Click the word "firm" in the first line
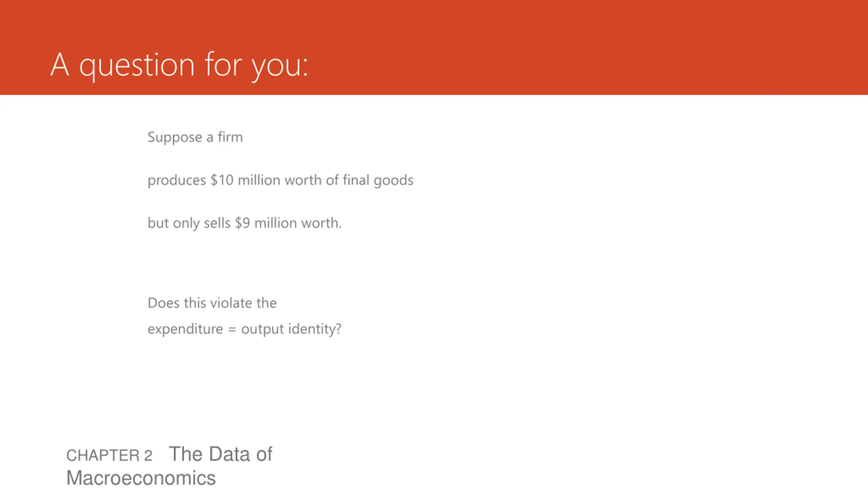 point(230,137)
